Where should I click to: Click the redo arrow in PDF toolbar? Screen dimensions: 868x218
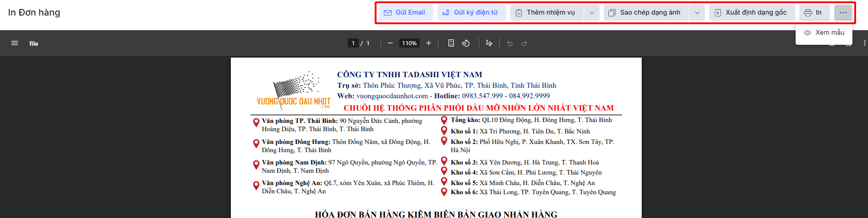click(x=524, y=43)
